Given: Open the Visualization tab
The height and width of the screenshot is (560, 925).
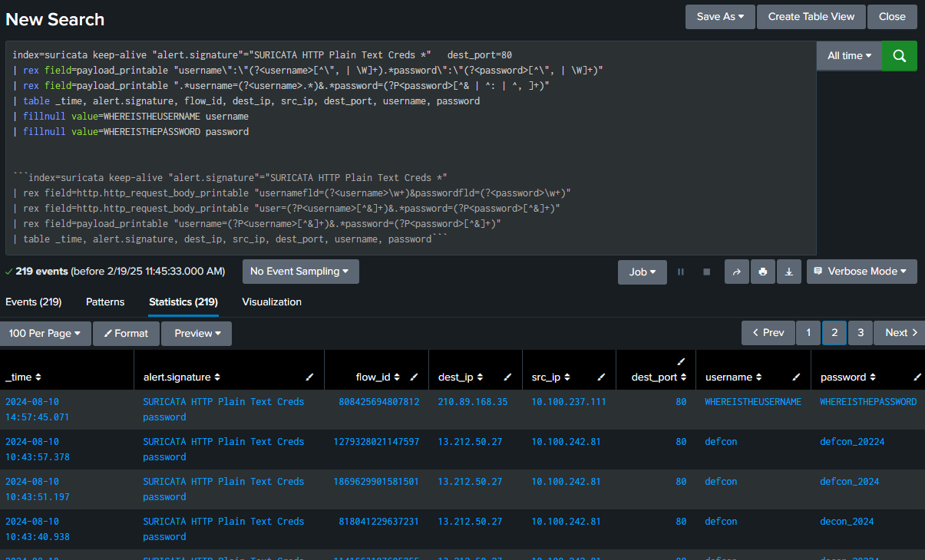Looking at the screenshot, I should [272, 302].
